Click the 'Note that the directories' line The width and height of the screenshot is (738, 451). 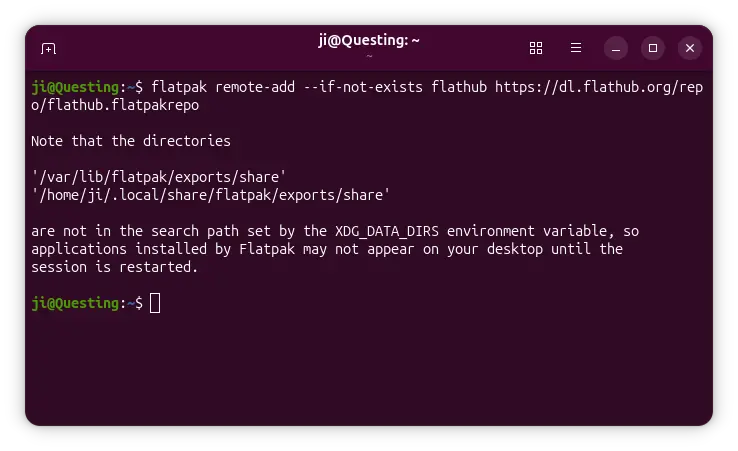click(131, 141)
